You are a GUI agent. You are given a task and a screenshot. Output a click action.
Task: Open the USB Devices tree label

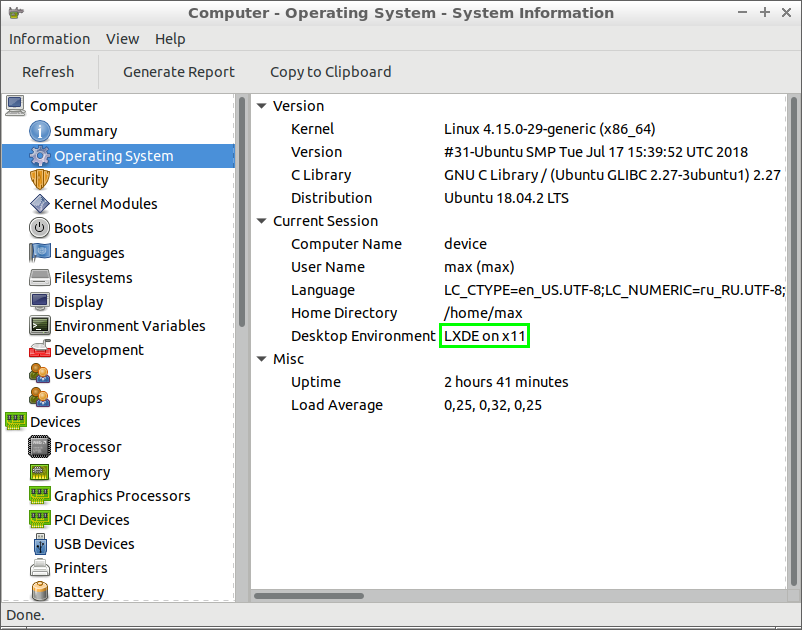pos(94,544)
